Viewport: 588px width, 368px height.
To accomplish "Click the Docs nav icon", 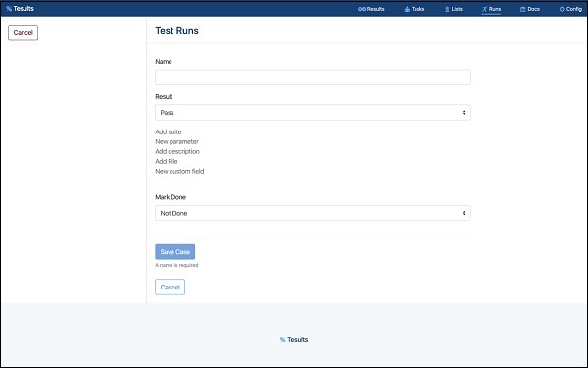I will point(522,9).
